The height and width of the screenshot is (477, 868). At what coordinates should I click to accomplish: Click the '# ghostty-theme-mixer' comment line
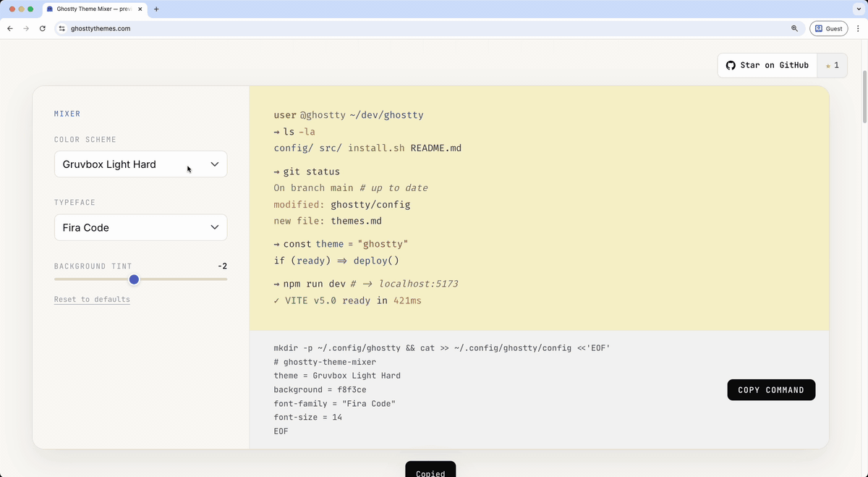(x=325, y=362)
